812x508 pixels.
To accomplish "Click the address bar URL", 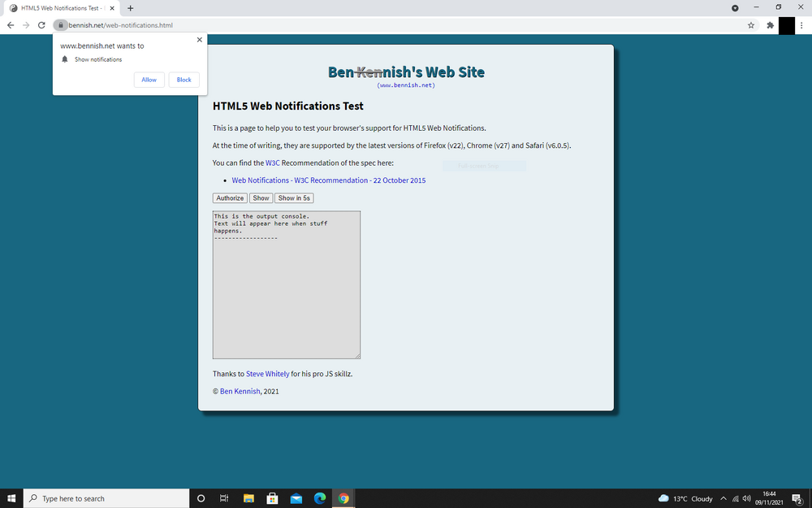I will pyautogui.click(x=121, y=25).
